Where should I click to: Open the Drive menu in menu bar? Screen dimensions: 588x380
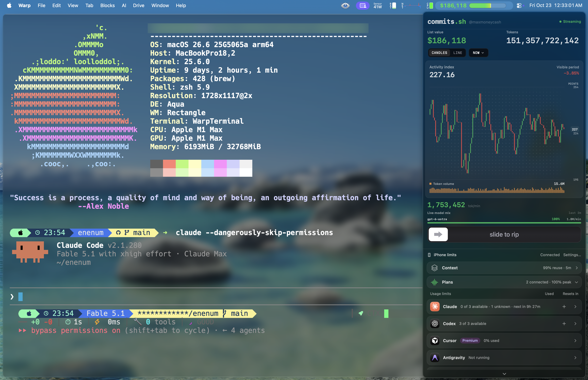pyautogui.click(x=138, y=5)
